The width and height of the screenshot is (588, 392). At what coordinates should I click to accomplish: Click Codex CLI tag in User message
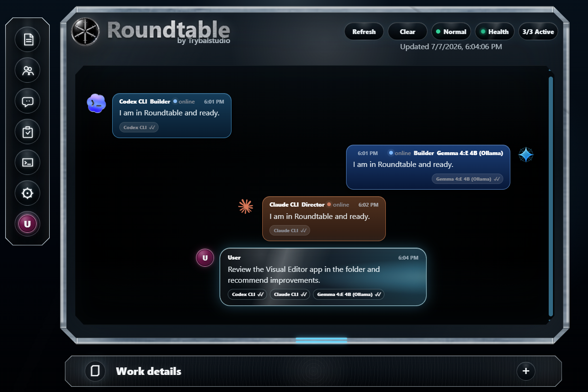click(x=248, y=294)
